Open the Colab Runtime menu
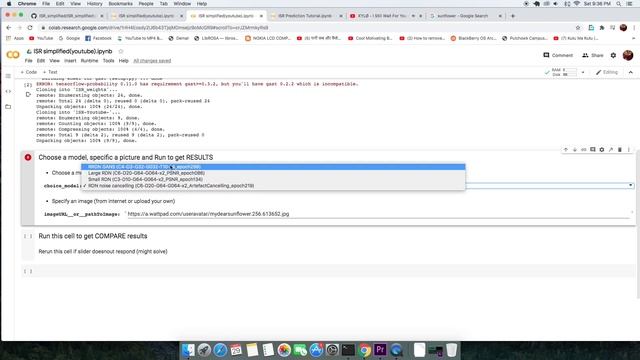 click(89, 61)
